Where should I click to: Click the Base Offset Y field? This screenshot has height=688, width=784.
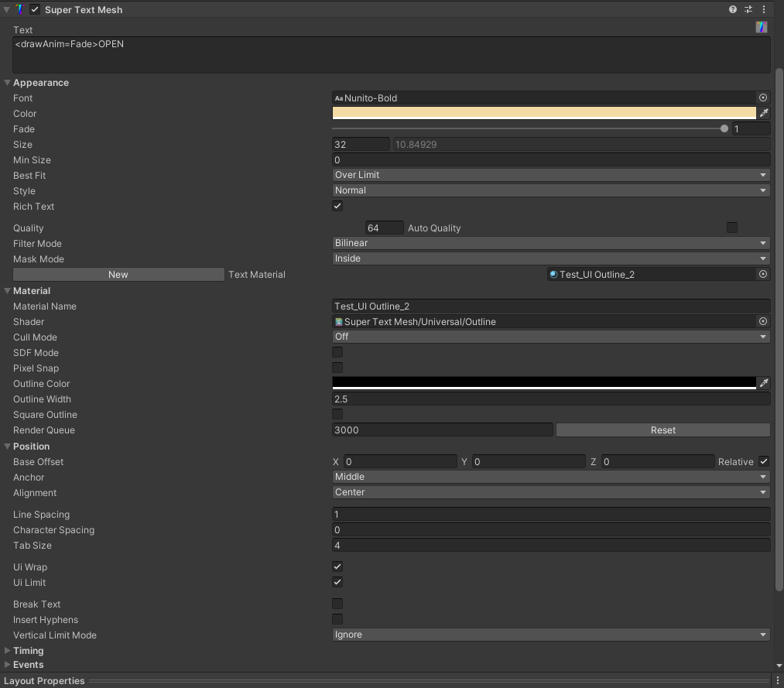point(529,461)
